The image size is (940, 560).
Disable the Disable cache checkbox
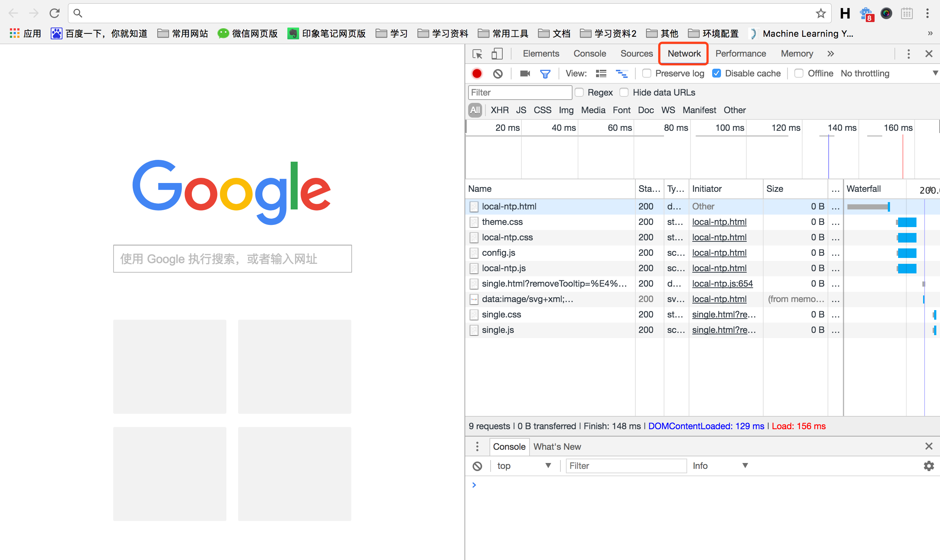[716, 73]
